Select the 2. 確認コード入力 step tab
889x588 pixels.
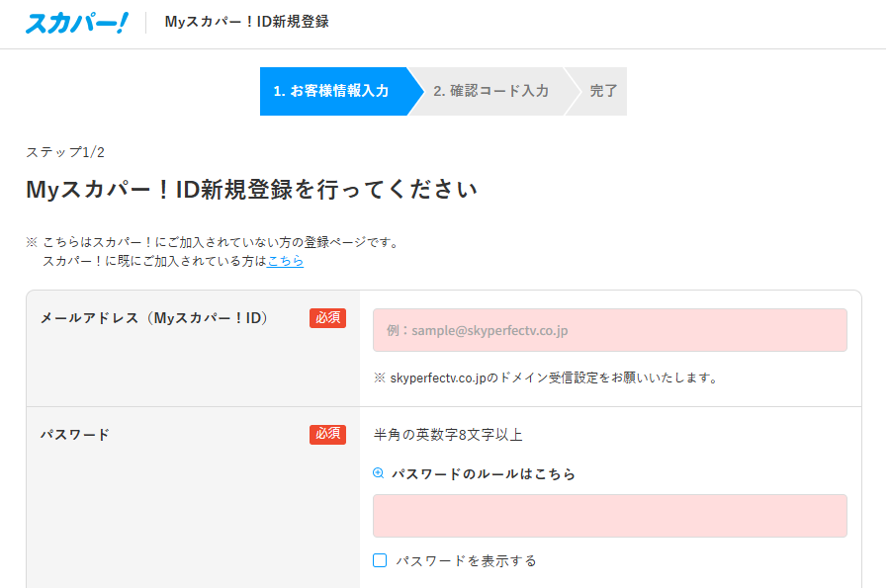pyautogui.click(x=491, y=91)
